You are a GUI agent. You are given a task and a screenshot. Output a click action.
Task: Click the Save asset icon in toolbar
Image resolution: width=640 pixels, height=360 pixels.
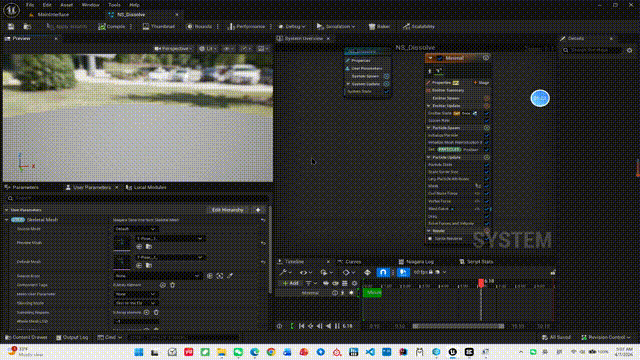[11, 27]
